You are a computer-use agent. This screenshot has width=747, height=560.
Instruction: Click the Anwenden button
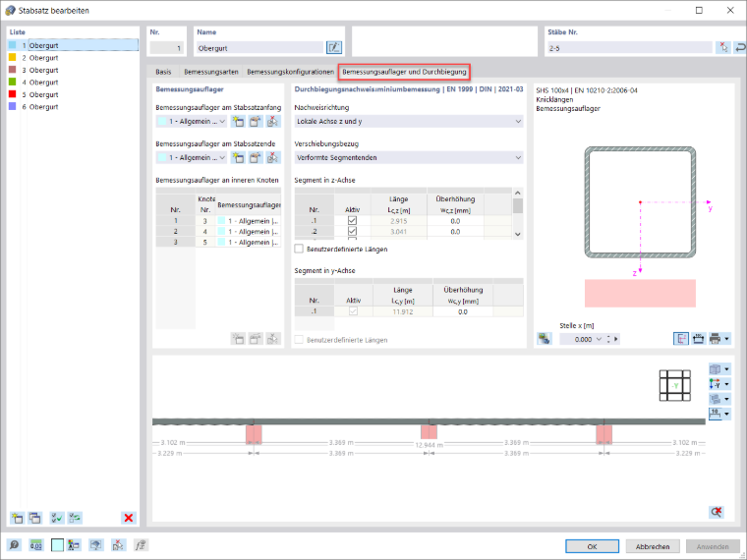pyautogui.click(x=713, y=546)
